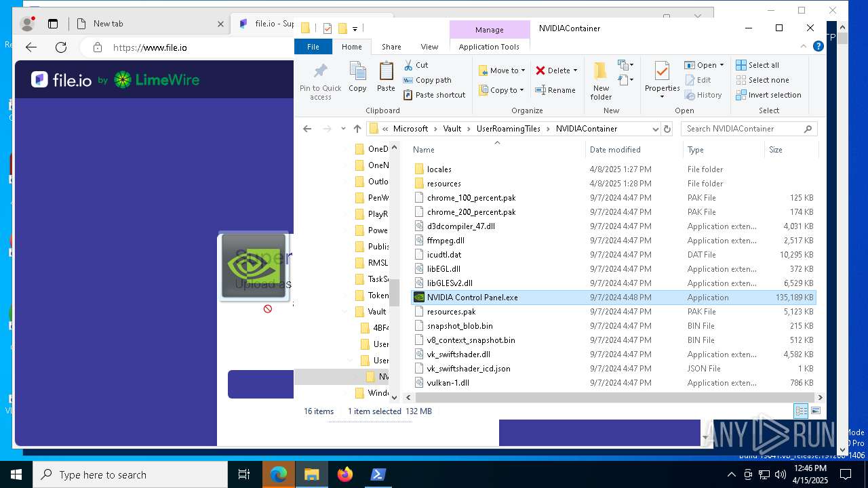Viewport: 868px width, 488px height.
Task: Select the Token folder in tree
Action: pos(372,296)
